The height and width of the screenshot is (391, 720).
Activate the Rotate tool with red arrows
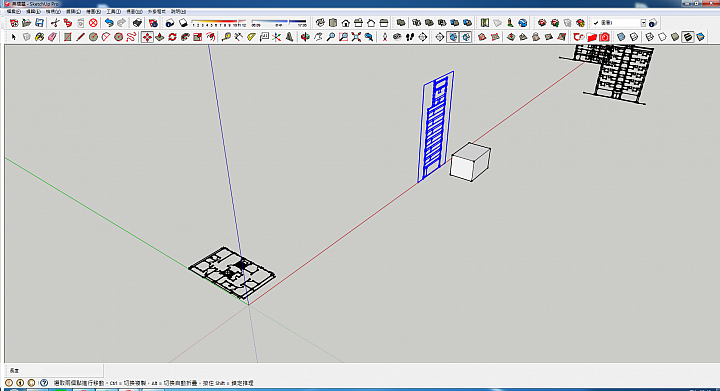[x=173, y=37]
